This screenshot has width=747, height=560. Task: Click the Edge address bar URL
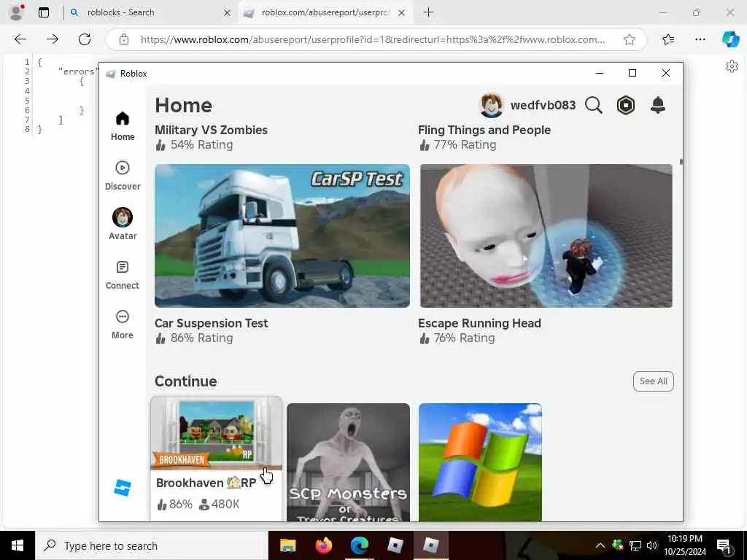coord(373,39)
